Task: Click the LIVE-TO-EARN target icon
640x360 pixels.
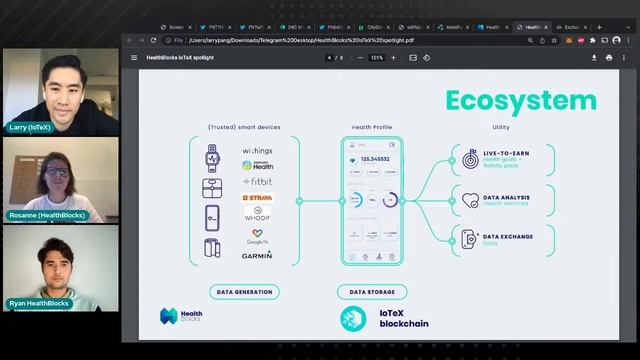Action: (470, 159)
